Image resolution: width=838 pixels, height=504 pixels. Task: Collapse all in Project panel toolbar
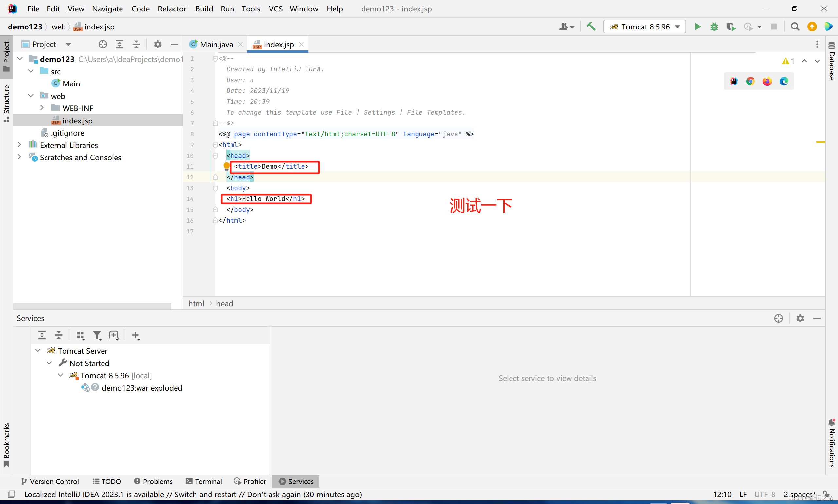(136, 44)
